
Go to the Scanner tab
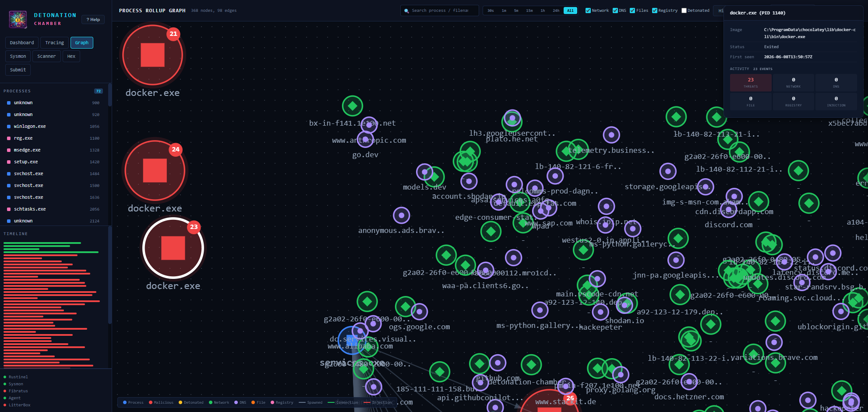click(46, 56)
